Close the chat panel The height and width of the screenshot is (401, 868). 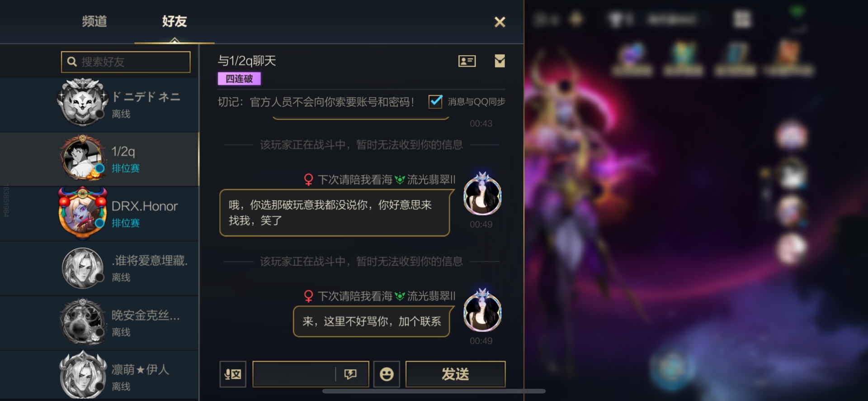pos(500,22)
